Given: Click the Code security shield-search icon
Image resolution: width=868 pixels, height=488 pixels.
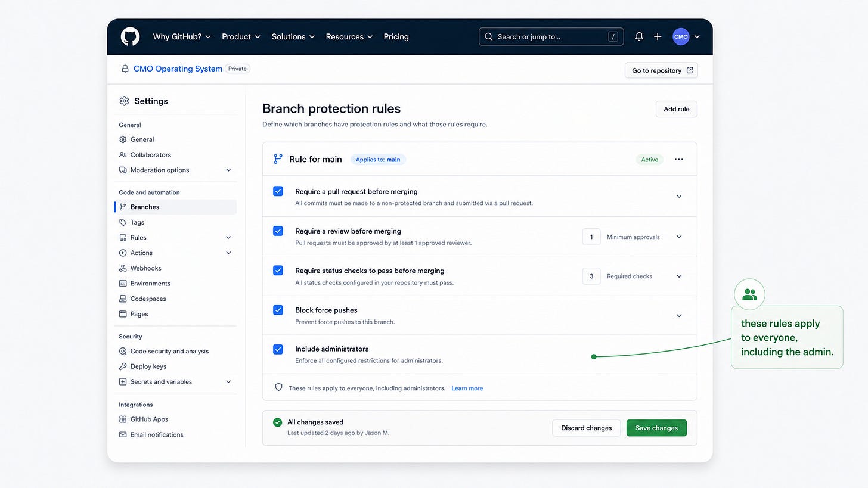Looking at the screenshot, I should pos(123,351).
